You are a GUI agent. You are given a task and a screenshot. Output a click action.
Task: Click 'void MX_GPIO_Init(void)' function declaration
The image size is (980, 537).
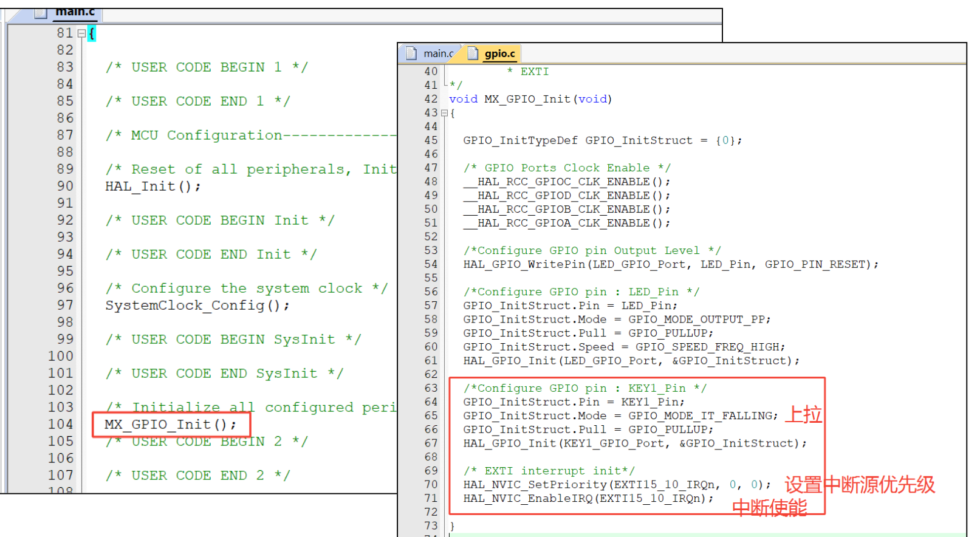pos(530,99)
